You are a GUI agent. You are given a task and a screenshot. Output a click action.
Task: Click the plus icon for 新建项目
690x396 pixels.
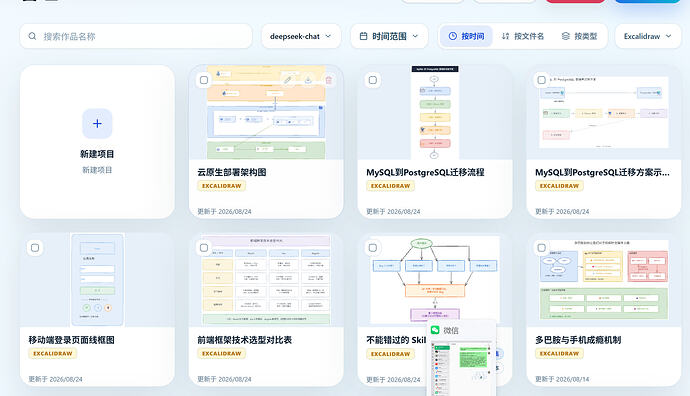[97, 124]
